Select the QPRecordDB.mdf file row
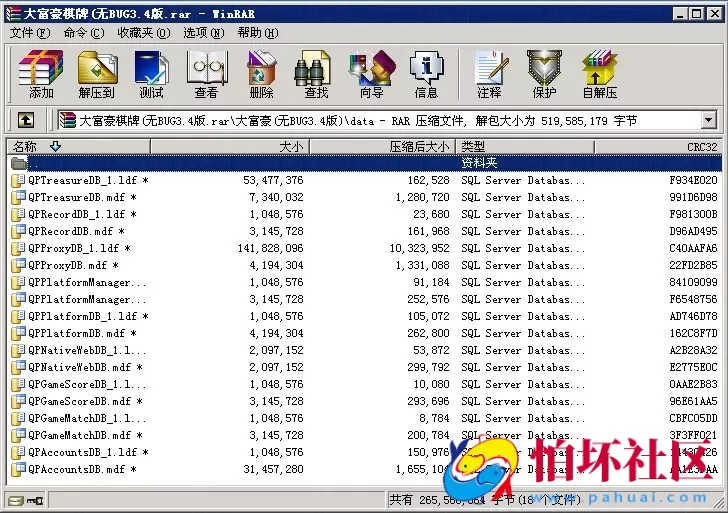The width and height of the screenshot is (728, 513). pos(364,231)
